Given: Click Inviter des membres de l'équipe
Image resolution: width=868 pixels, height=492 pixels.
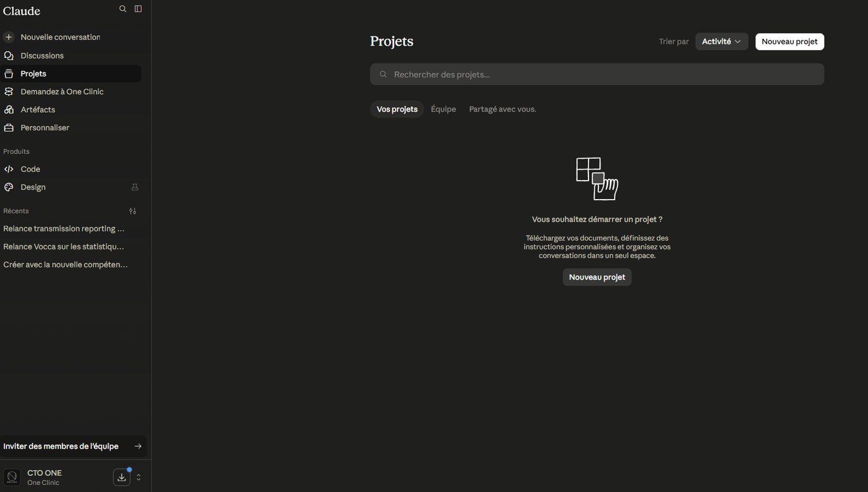Looking at the screenshot, I should [73, 446].
